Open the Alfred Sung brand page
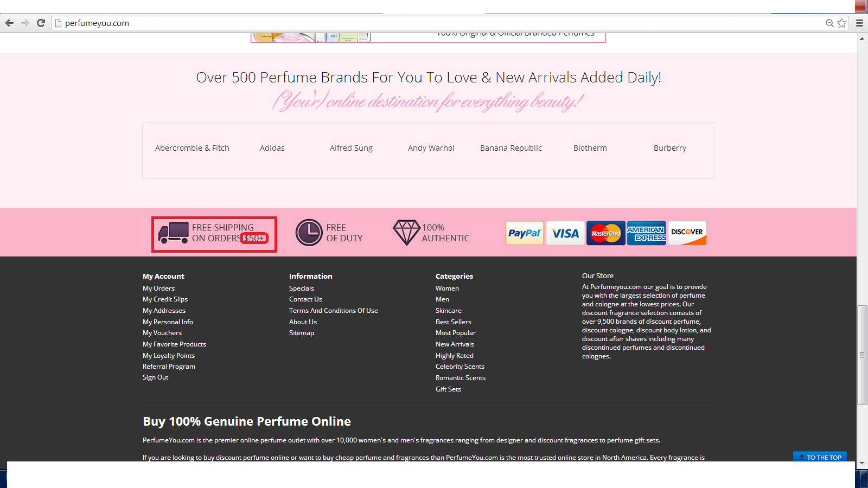Screen dimensions: 868x488 [x=351, y=148]
